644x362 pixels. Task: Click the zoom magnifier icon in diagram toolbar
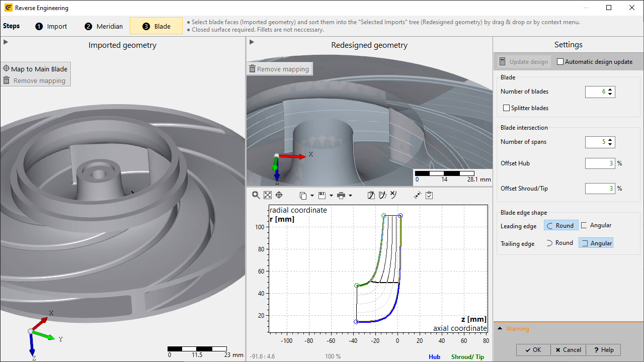click(x=256, y=195)
